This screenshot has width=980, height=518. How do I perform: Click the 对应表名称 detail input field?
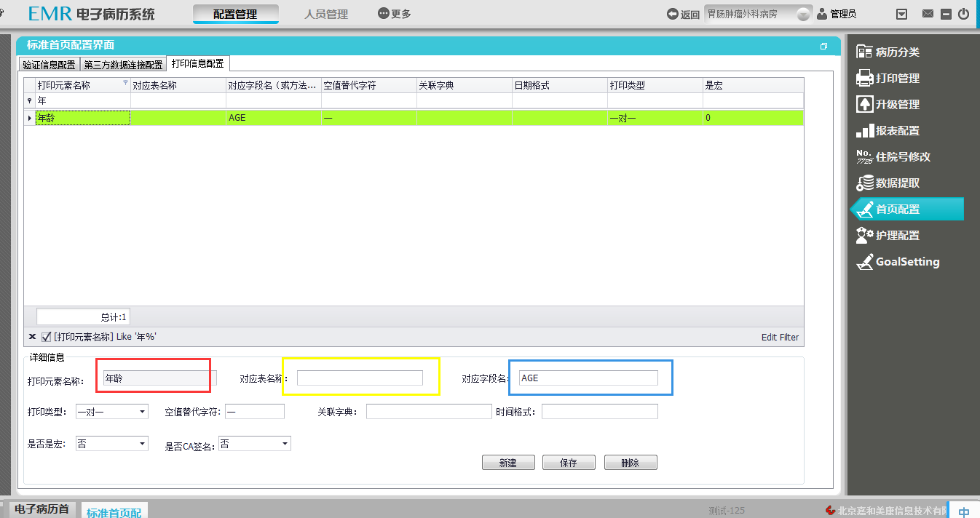coord(360,378)
